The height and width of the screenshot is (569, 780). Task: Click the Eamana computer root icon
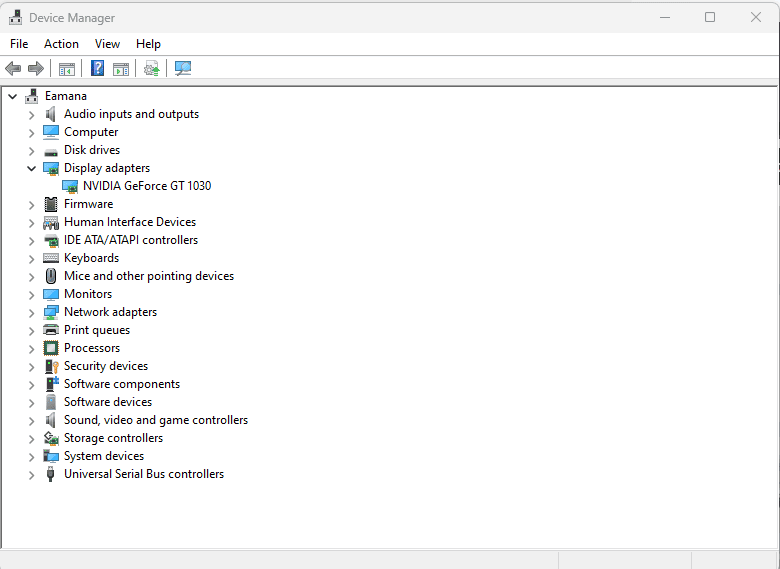point(32,96)
